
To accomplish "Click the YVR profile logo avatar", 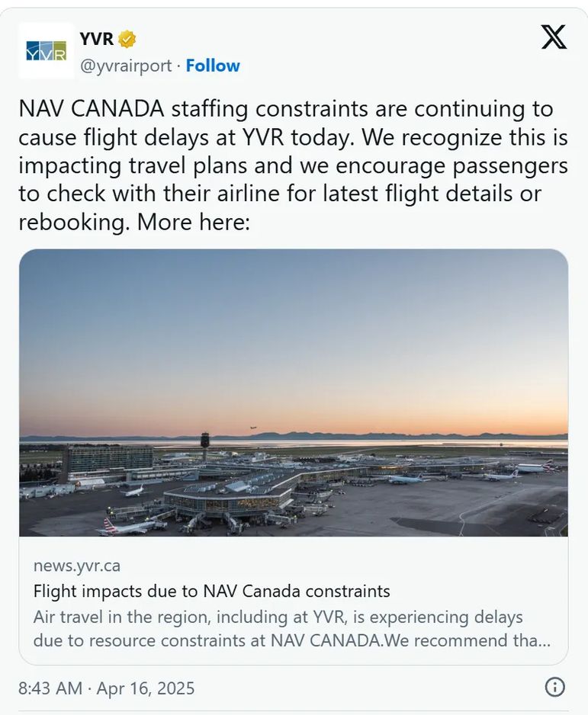I will coord(46,50).
